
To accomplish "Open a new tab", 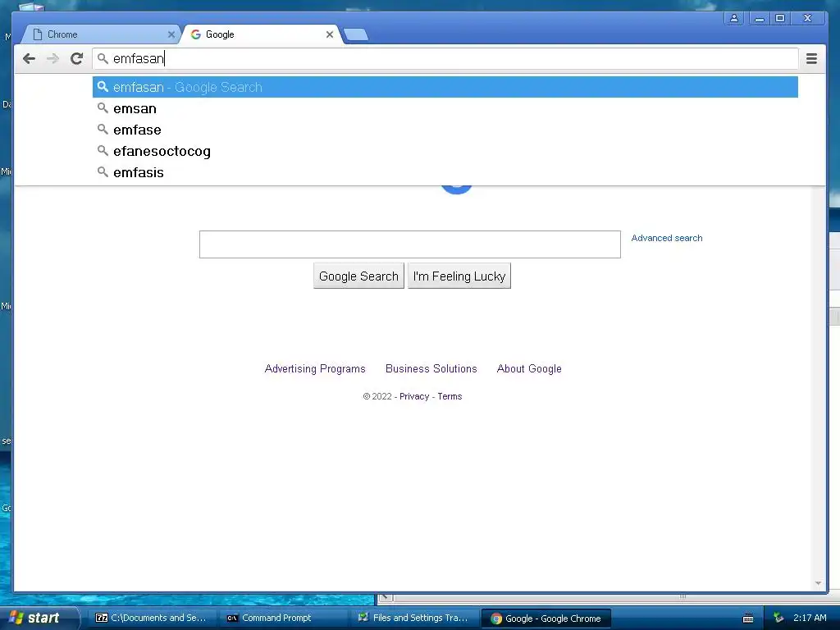I will (356, 34).
